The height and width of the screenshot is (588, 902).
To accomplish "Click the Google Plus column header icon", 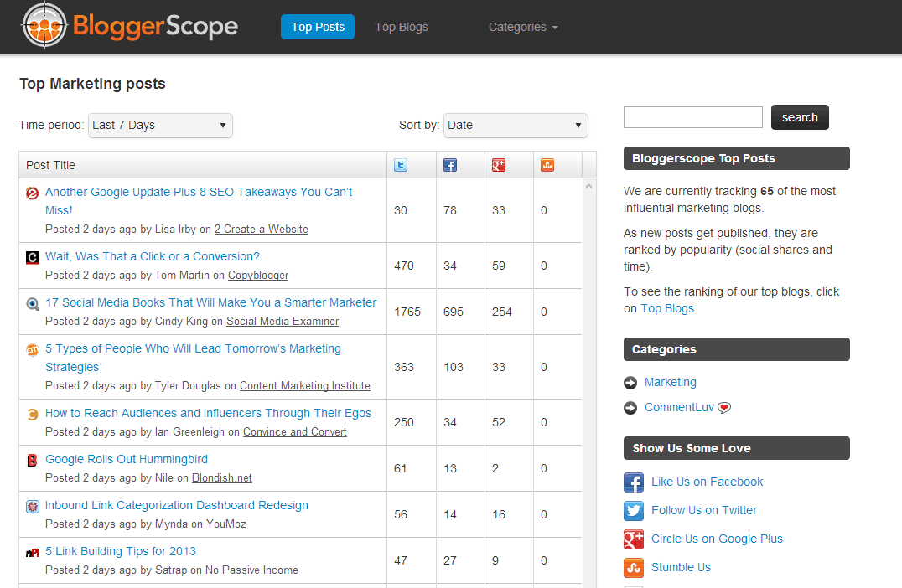I will pos(499,166).
